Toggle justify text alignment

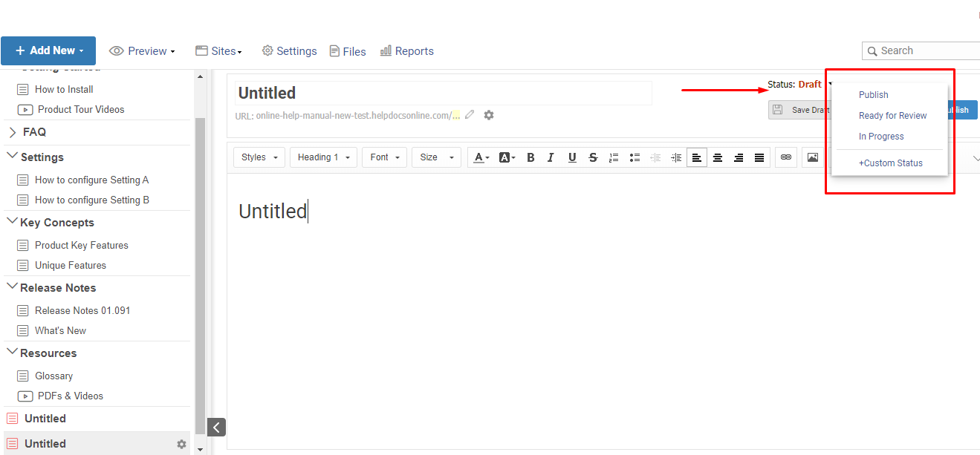[x=759, y=157]
